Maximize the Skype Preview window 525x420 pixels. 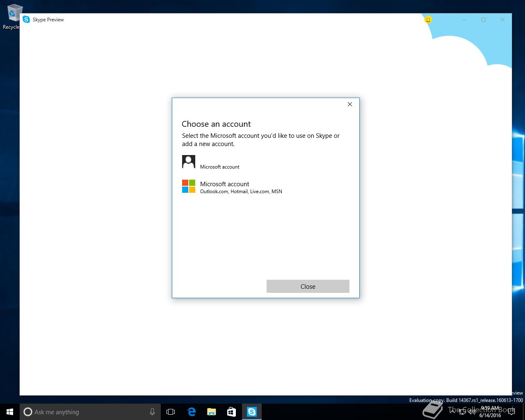click(484, 20)
